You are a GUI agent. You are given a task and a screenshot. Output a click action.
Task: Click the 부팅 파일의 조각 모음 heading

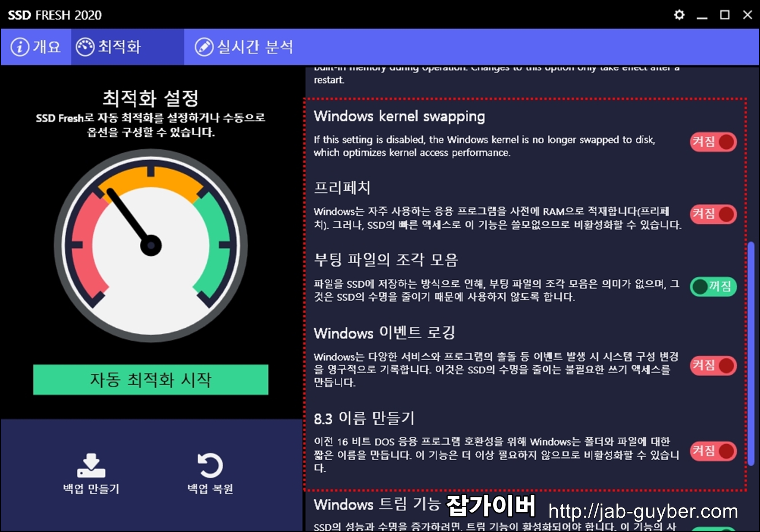tap(386, 260)
